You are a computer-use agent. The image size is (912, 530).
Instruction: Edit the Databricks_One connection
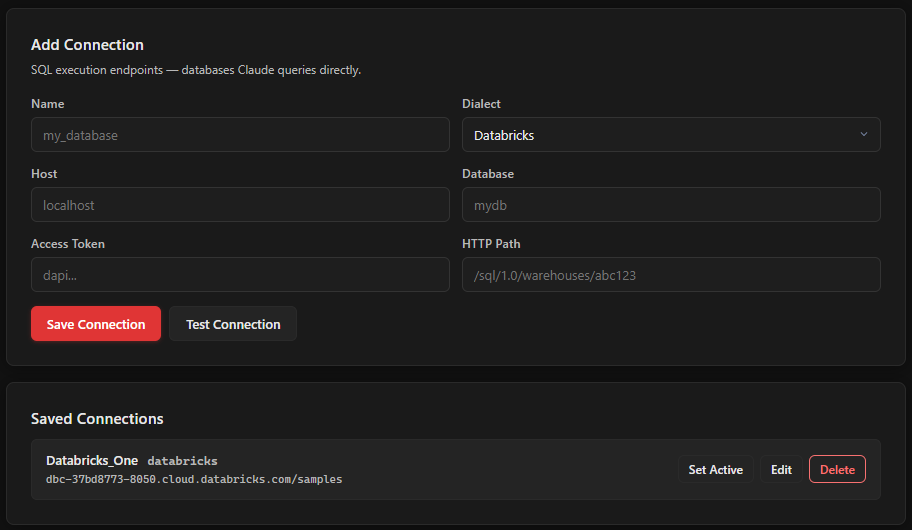coord(781,469)
